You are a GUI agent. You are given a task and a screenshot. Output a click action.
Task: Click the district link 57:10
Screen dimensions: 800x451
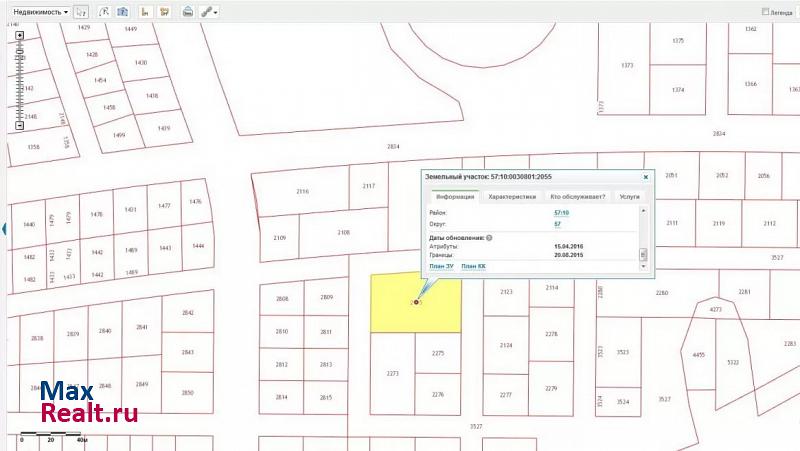(x=561, y=213)
